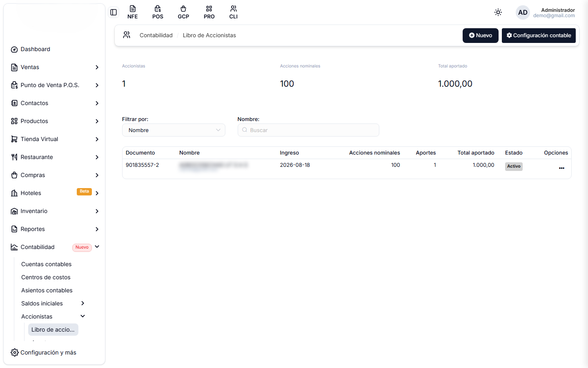
Task: Click the Inventario warehouse icon
Action: (14, 211)
